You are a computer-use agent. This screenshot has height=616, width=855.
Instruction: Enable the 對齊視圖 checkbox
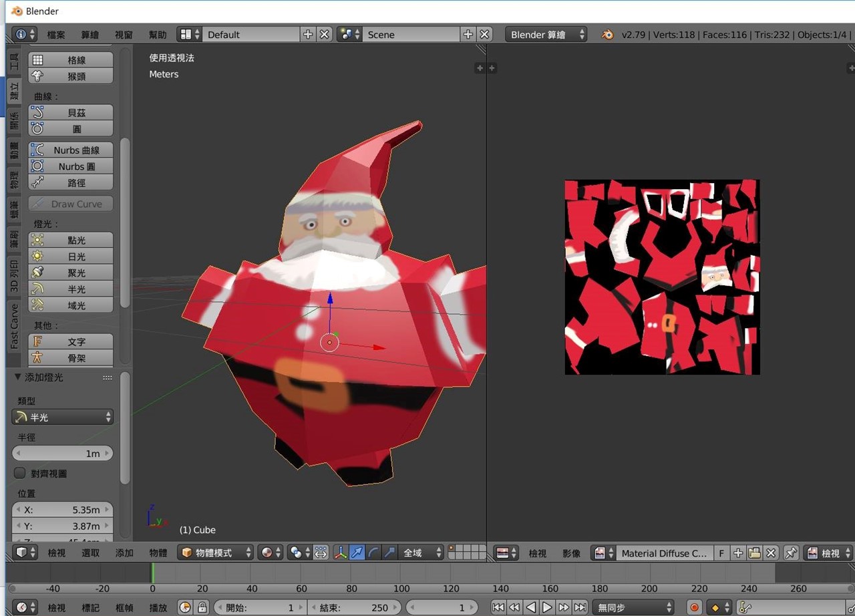coord(20,473)
